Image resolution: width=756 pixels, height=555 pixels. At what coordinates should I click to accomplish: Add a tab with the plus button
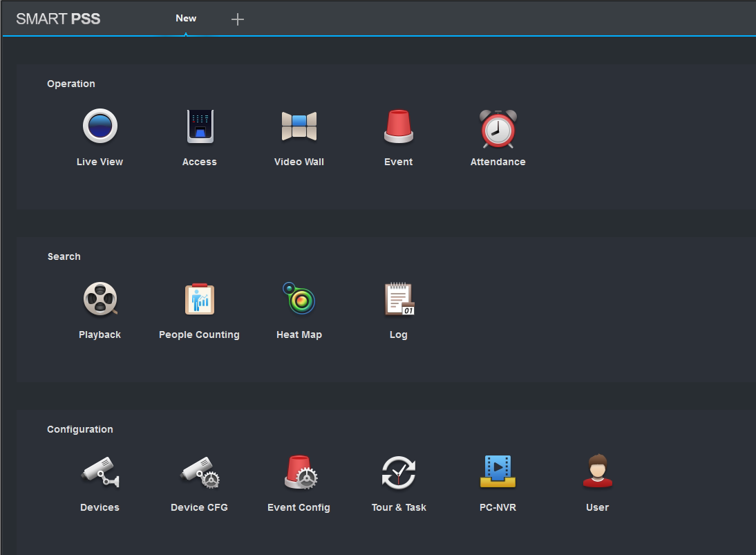click(x=238, y=19)
